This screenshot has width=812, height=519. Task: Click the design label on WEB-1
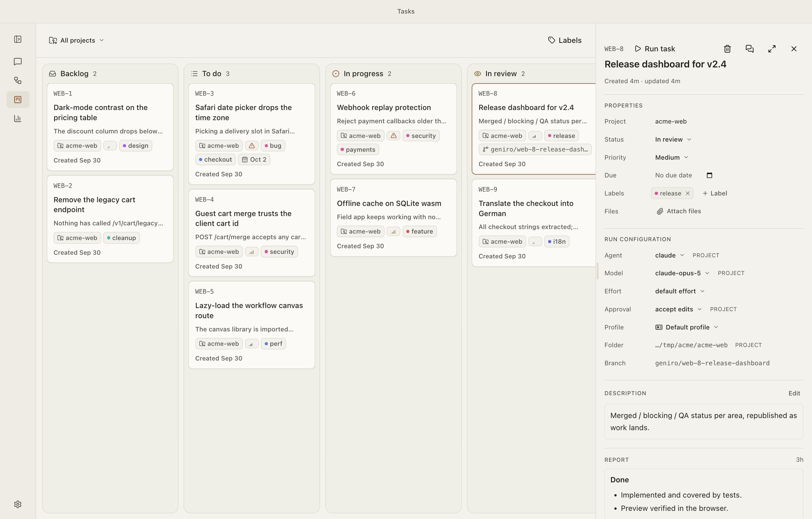[x=136, y=146]
